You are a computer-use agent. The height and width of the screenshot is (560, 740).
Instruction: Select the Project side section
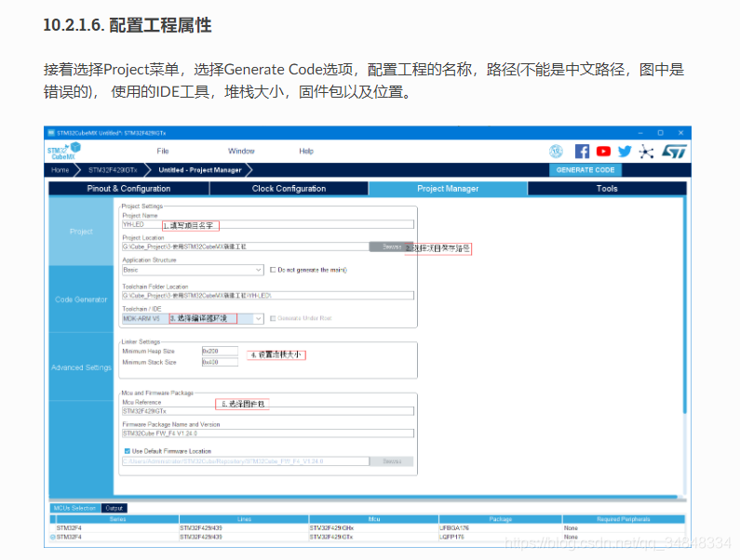81,232
